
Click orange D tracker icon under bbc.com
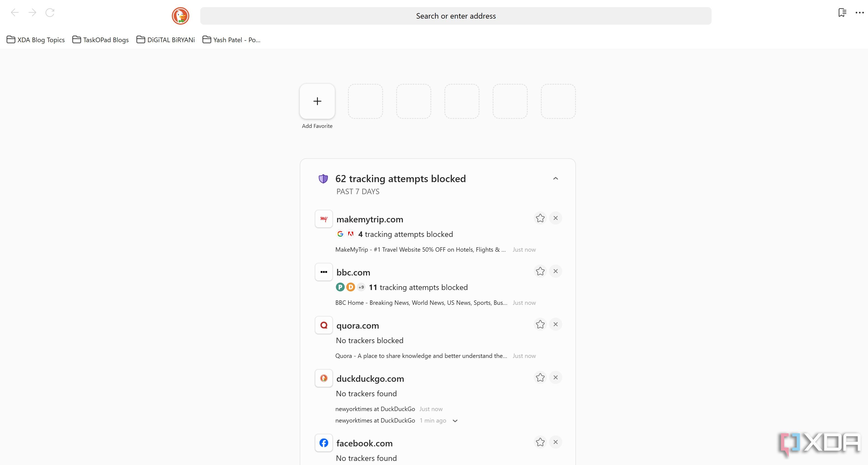tap(351, 287)
